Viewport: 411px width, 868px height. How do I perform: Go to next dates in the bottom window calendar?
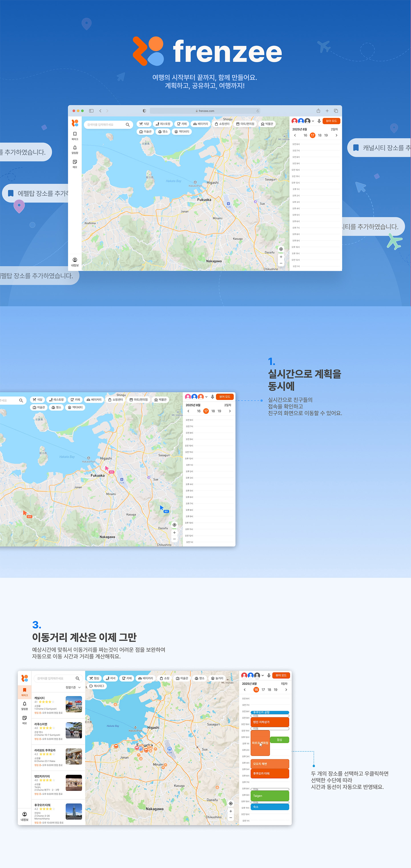(x=286, y=690)
